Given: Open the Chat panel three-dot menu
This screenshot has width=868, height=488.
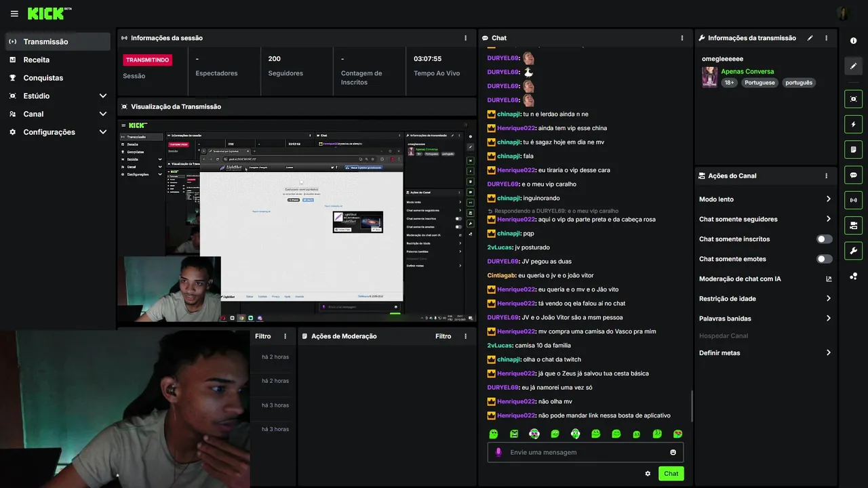Looking at the screenshot, I should 682,38.
